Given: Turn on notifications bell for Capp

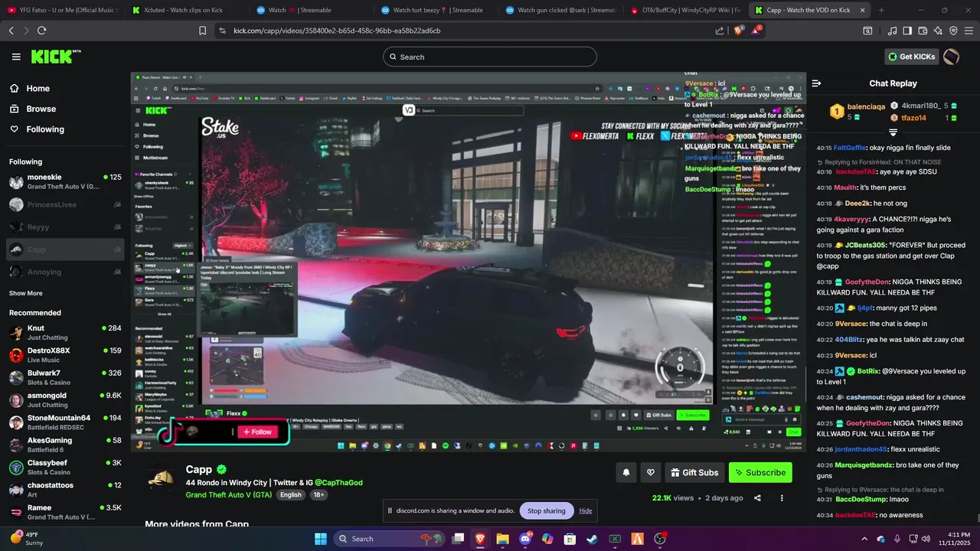Looking at the screenshot, I should (x=626, y=472).
